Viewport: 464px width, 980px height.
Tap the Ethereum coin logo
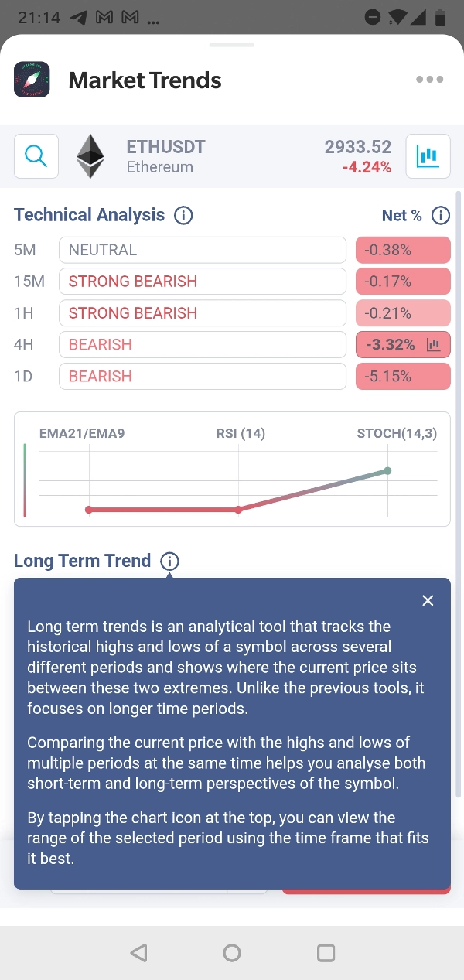(x=90, y=155)
